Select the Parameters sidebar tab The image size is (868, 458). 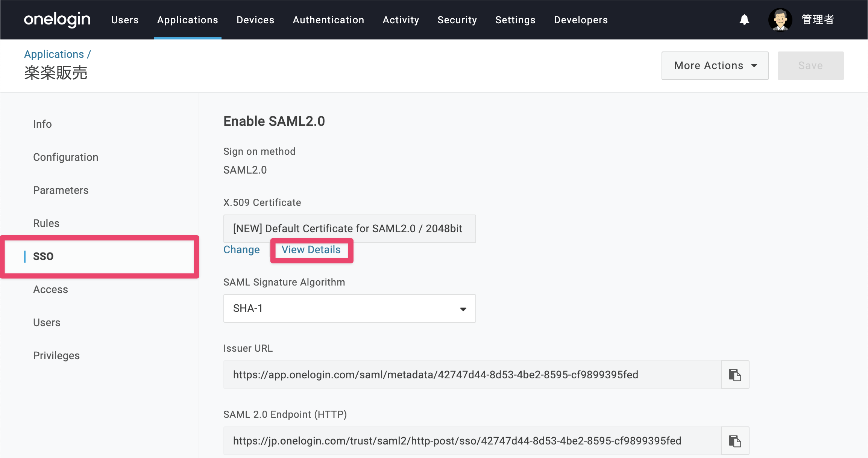coord(61,190)
